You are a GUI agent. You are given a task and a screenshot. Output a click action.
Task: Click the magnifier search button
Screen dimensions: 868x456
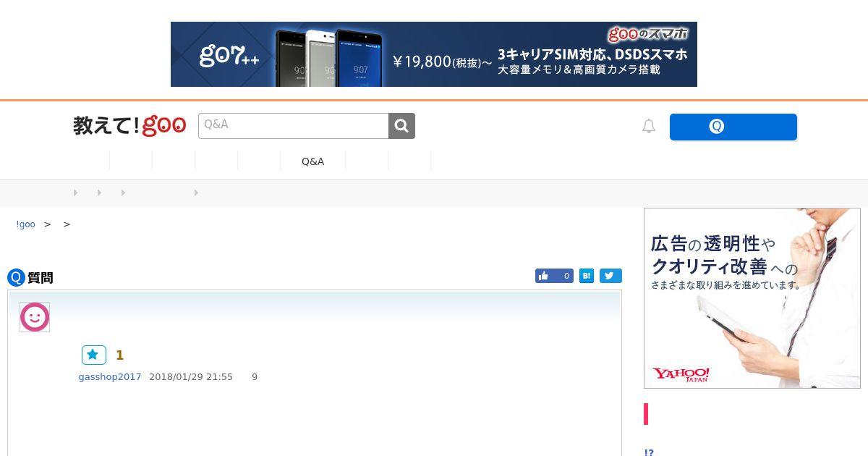tap(401, 126)
